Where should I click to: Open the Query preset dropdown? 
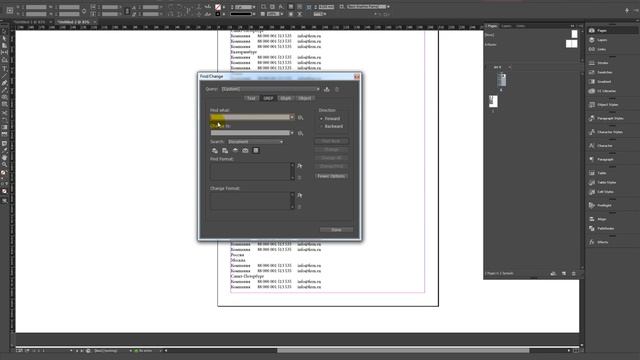pyautogui.click(x=271, y=89)
